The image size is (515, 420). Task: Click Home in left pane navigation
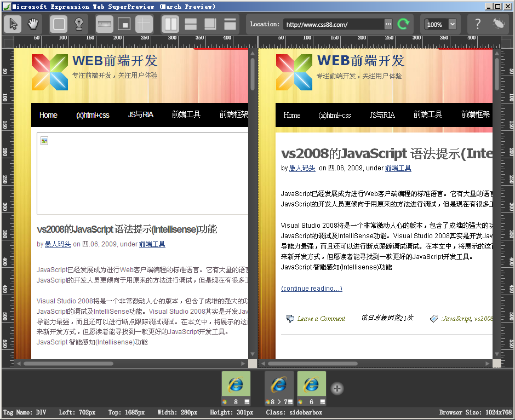[48, 115]
